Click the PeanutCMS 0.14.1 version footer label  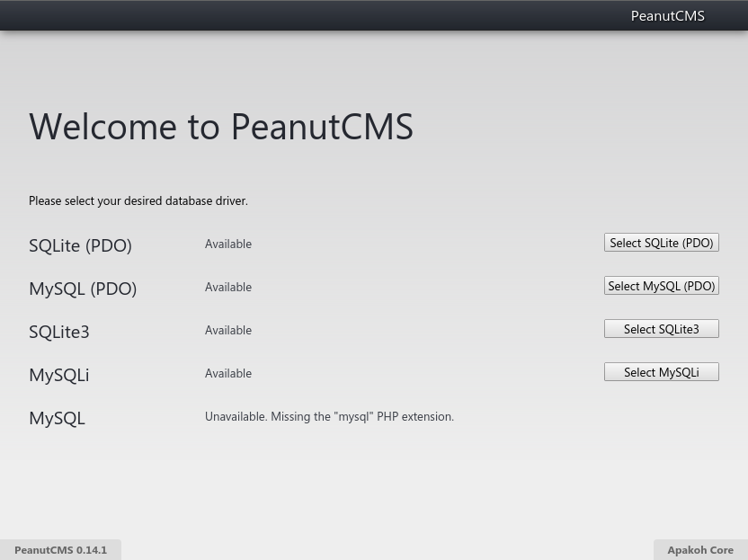[x=60, y=550]
